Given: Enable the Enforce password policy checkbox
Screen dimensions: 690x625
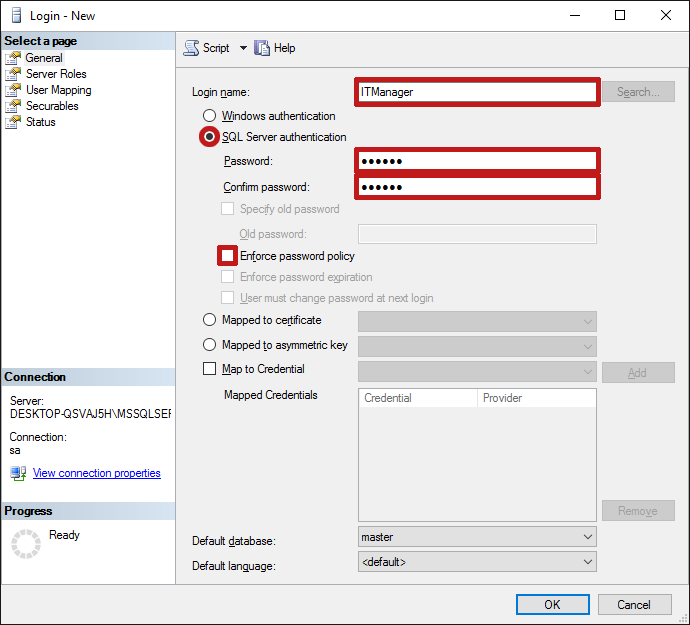Looking at the screenshot, I should [x=228, y=256].
